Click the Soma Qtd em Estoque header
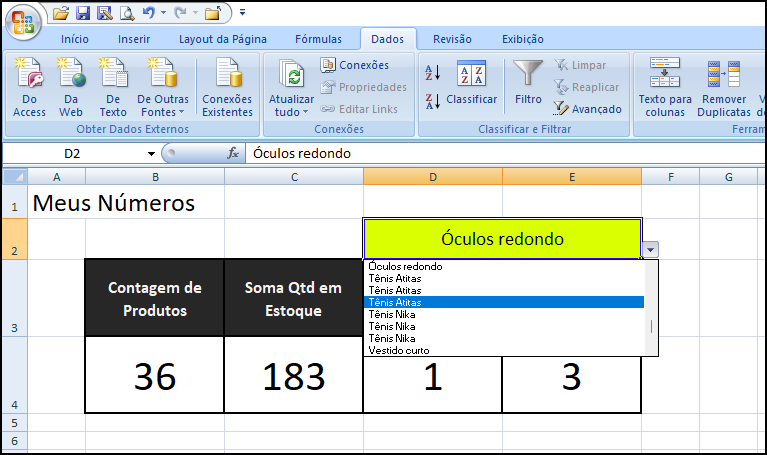 (293, 298)
